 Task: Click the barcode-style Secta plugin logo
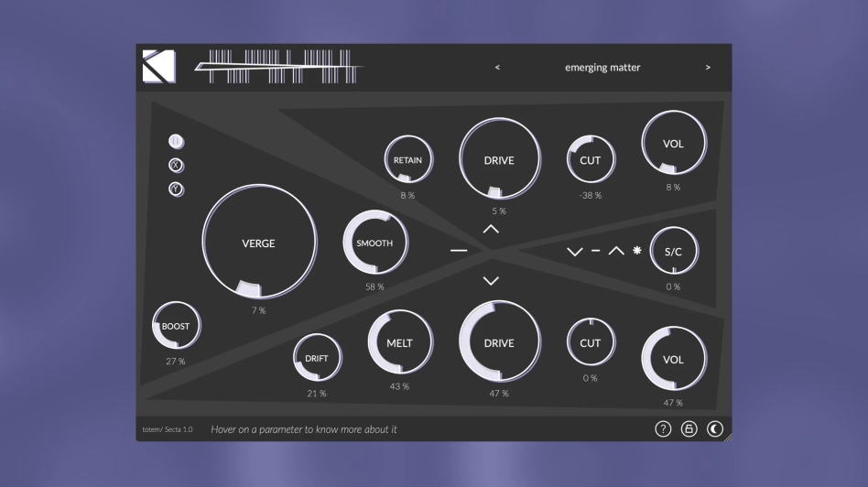[x=279, y=67]
